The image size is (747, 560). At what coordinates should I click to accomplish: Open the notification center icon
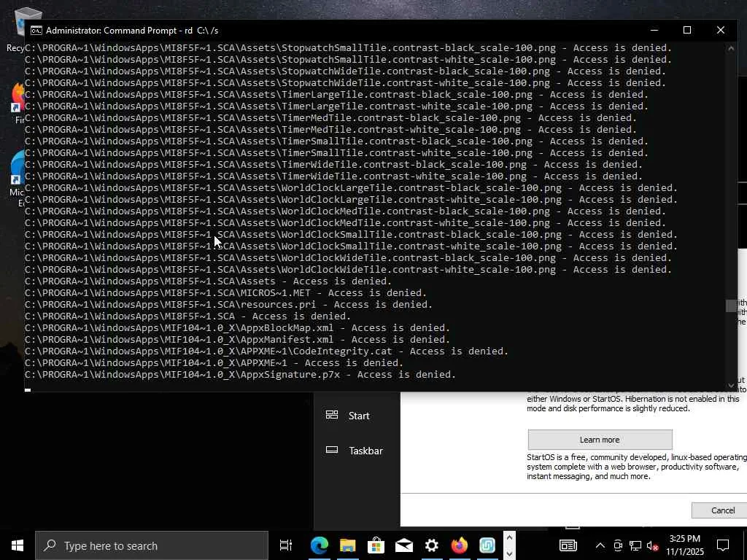[723, 545]
